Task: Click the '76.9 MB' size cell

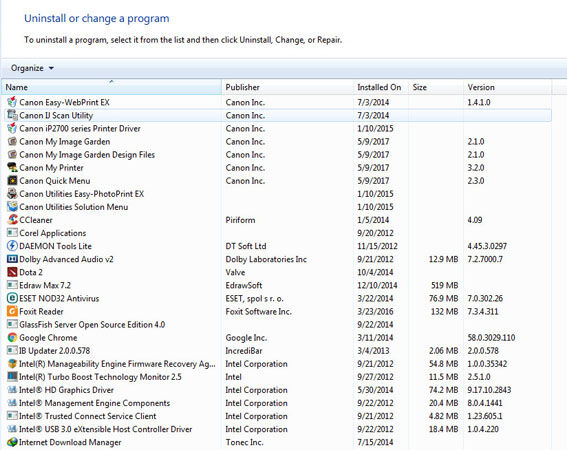Action: pos(443,298)
